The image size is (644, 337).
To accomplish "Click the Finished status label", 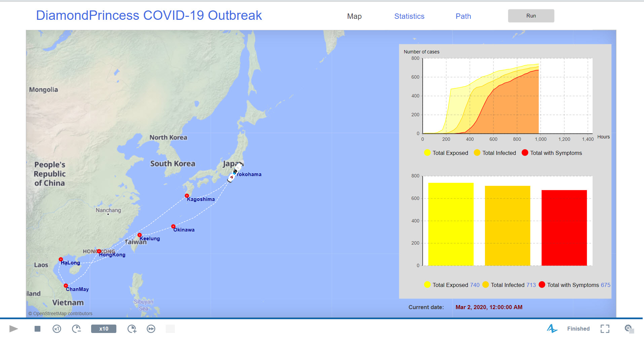I will 578,329.
